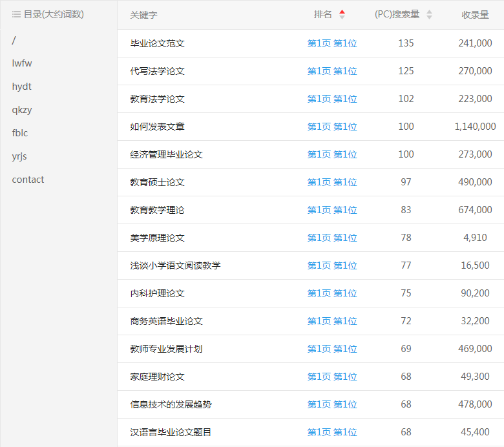The width and height of the screenshot is (504, 447).
Task: Open ranking link for 毕业论文范文
Action: tap(331, 43)
